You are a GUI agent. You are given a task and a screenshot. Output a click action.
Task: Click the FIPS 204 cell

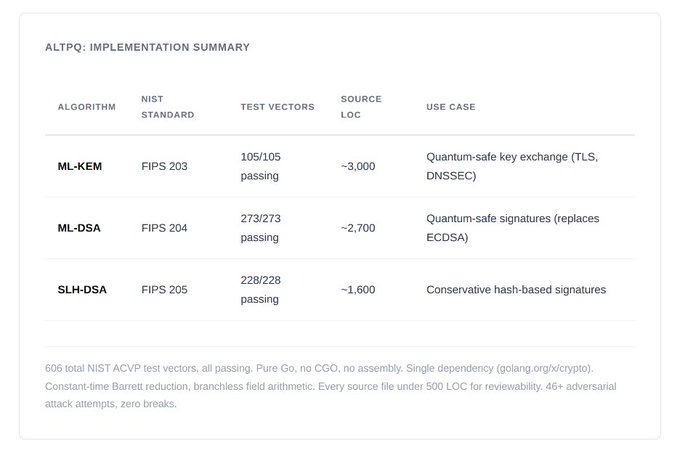pos(164,228)
